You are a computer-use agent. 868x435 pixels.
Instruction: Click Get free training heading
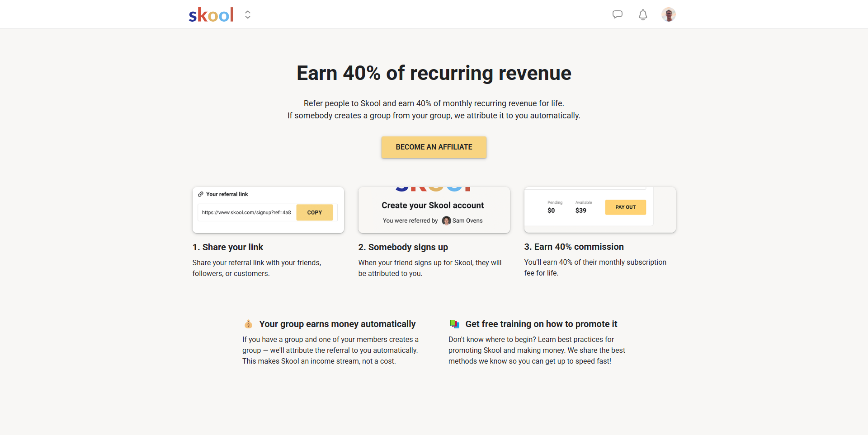[541, 324]
